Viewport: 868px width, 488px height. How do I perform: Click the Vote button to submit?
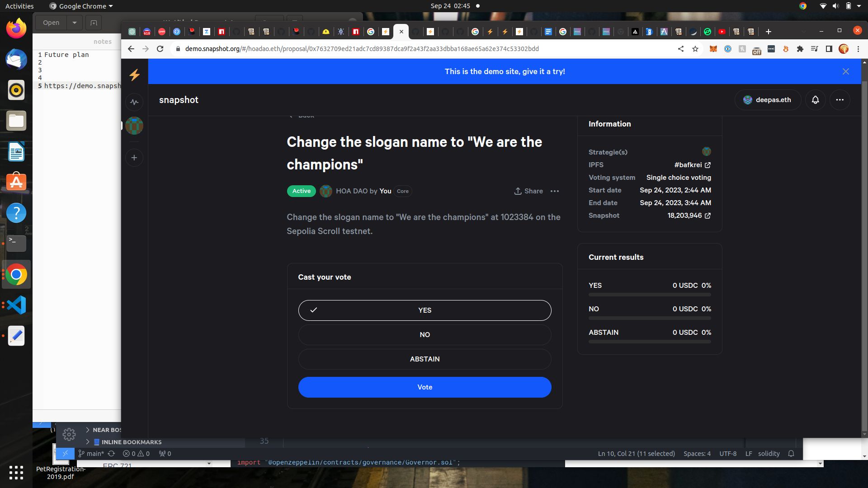pos(425,387)
